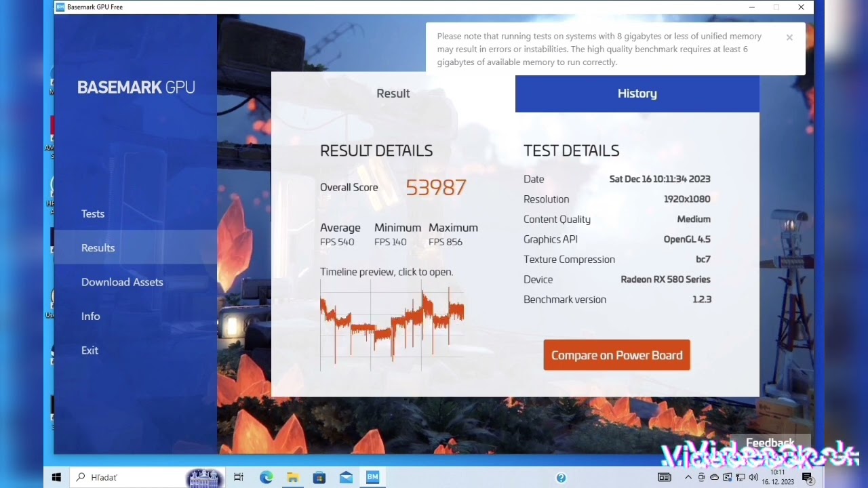Open the taskbar clock and date
Image resolution: width=868 pixels, height=488 pixels.
point(778,477)
